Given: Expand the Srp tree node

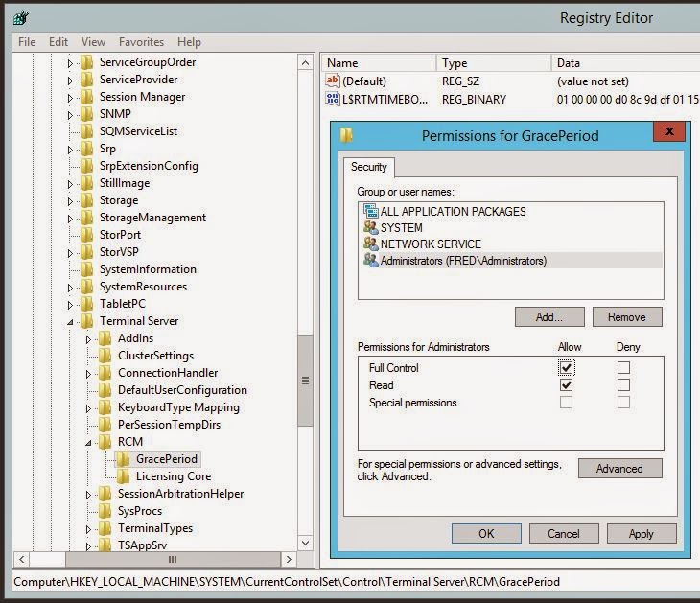Looking at the screenshot, I should (70, 150).
